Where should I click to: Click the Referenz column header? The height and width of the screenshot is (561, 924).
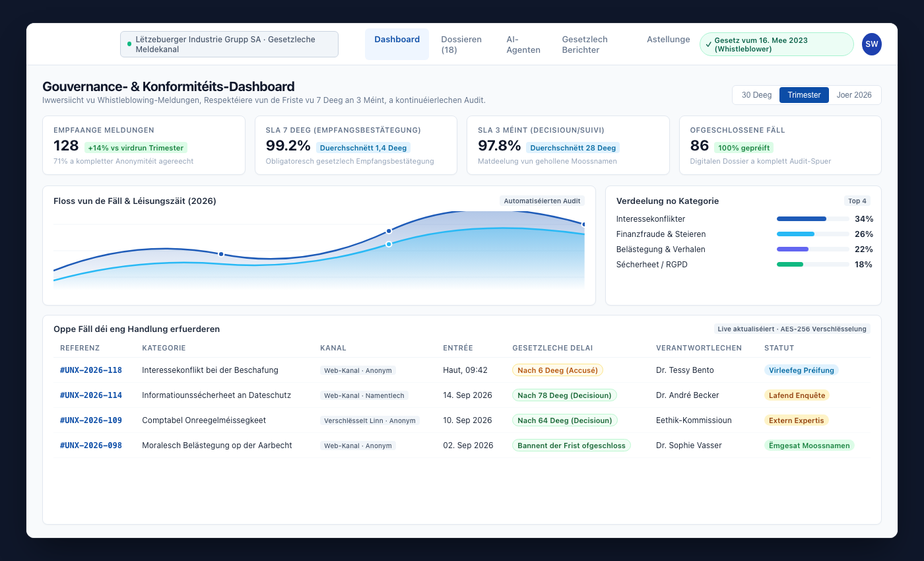(80, 348)
